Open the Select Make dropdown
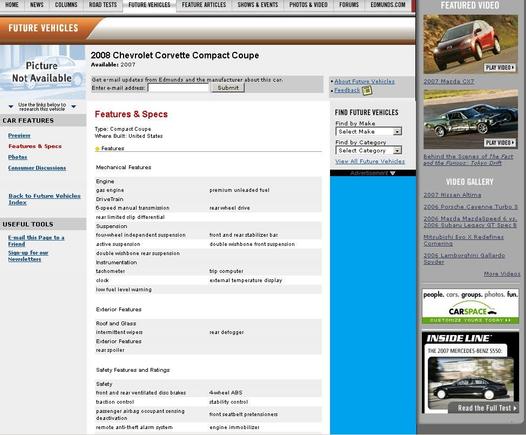The height and width of the screenshot is (435, 526). [x=368, y=131]
